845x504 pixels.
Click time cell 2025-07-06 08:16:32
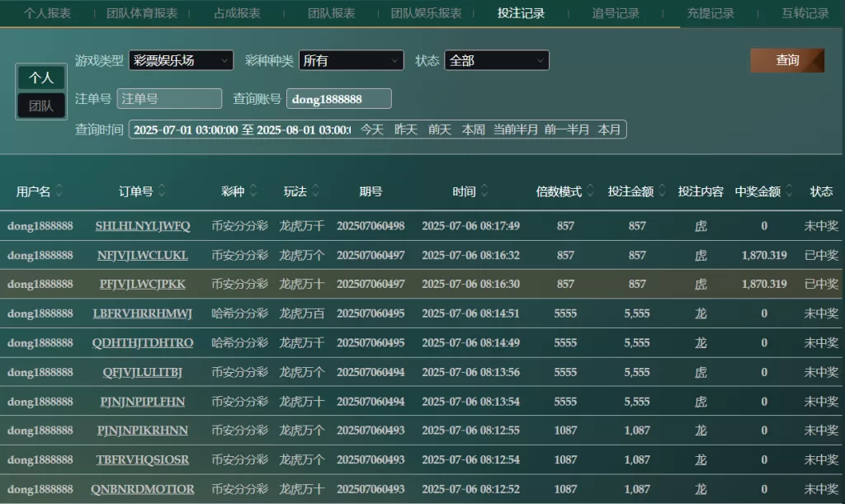(x=471, y=255)
